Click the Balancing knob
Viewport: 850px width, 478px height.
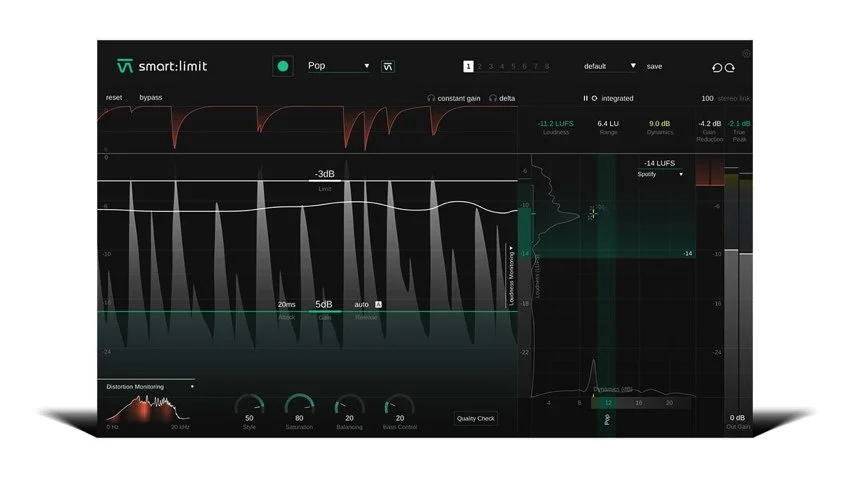[349, 405]
